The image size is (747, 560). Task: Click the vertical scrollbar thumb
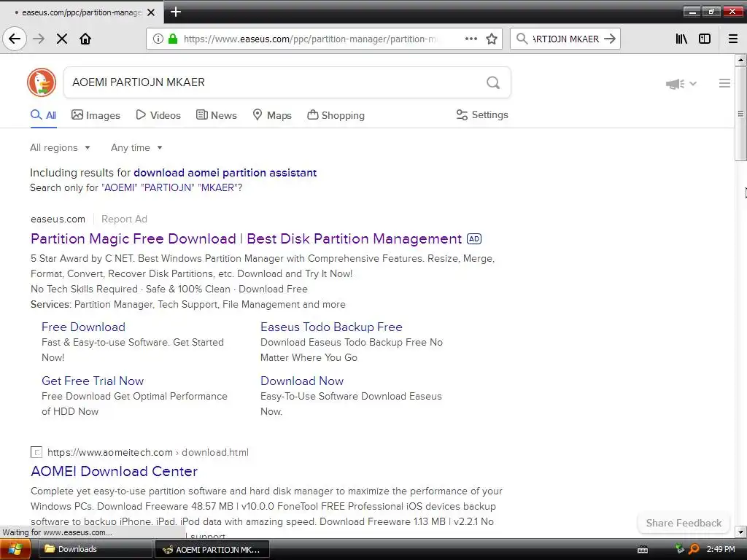click(740, 113)
